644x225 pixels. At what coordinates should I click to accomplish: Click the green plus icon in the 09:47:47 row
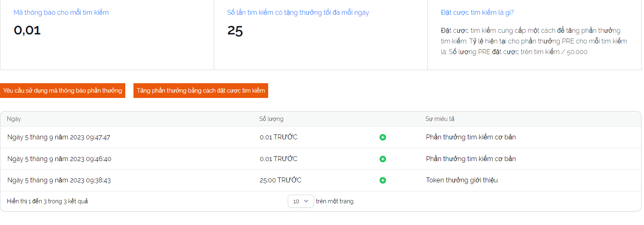(382, 137)
